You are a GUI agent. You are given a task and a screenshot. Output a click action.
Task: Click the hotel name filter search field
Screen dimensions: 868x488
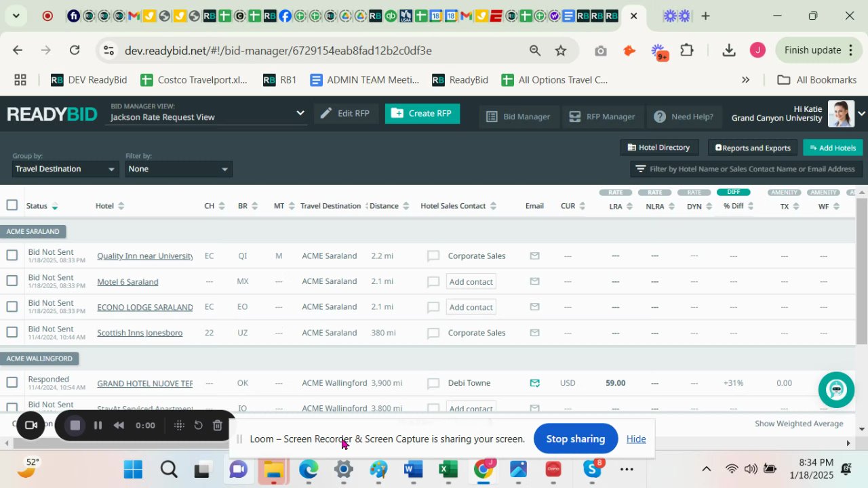(746, 169)
